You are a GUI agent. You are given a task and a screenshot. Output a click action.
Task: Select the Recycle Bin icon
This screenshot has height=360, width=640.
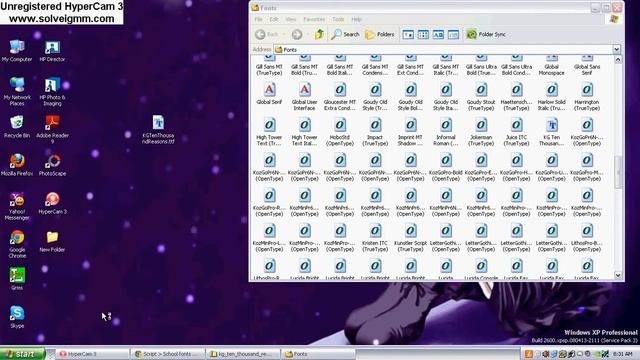click(17, 127)
